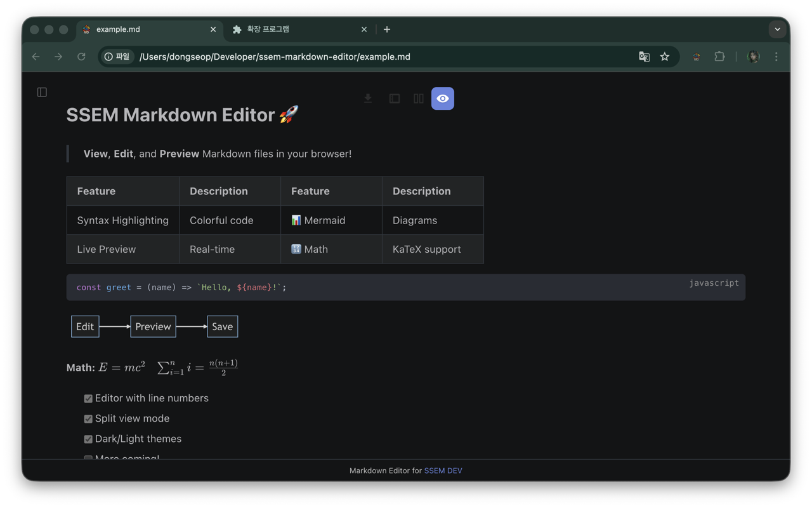
Task: Switch to editor-only view mode icon
Action: click(x=395, y=98)
